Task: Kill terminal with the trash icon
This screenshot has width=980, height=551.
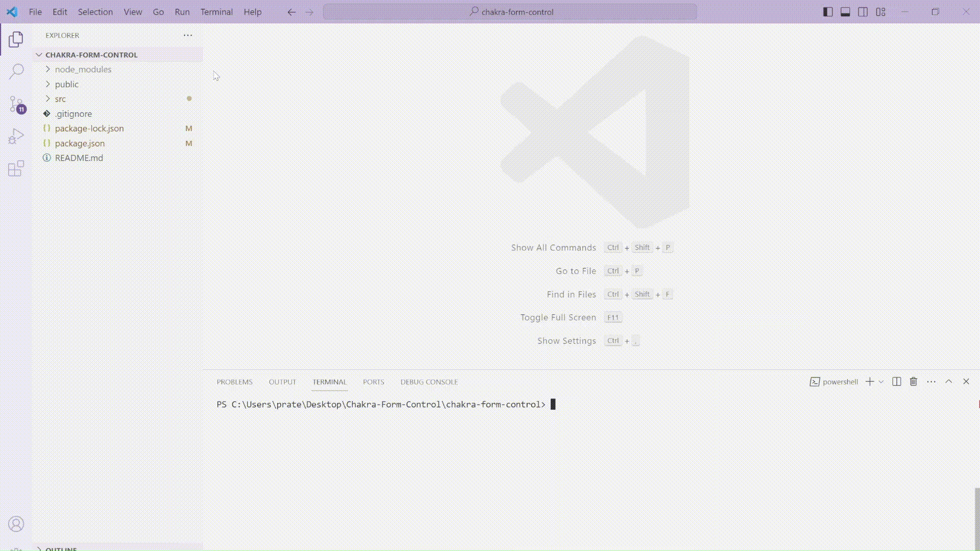Action: click(x=914, y=382)
